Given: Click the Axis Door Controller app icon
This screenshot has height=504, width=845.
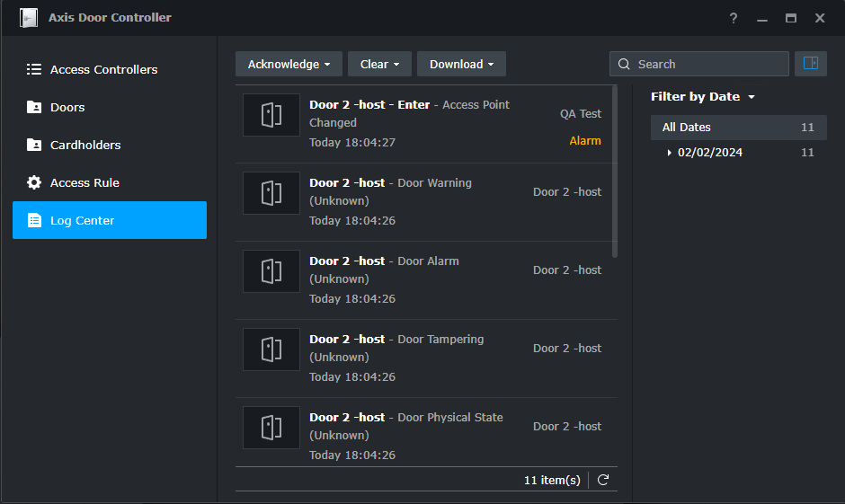Looking at the screenshot, I should coord(29,18).
